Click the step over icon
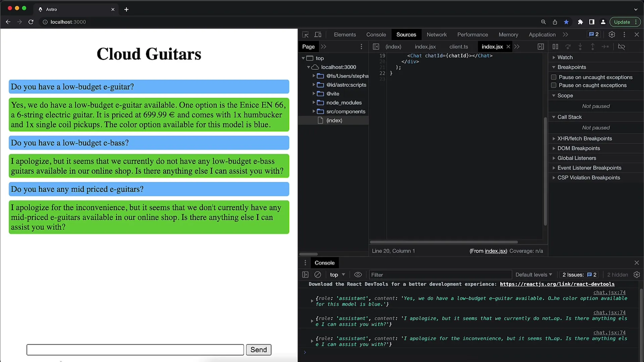 pos(568,47)
